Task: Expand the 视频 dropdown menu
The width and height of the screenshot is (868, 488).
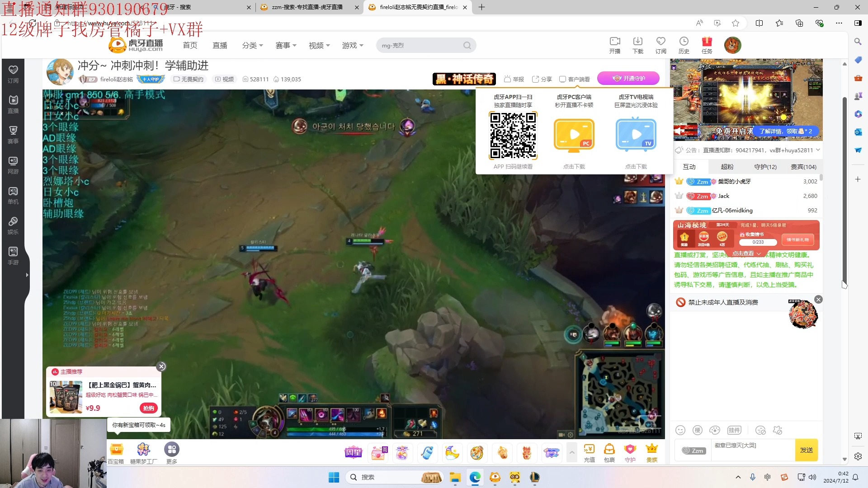Action: 320,45
